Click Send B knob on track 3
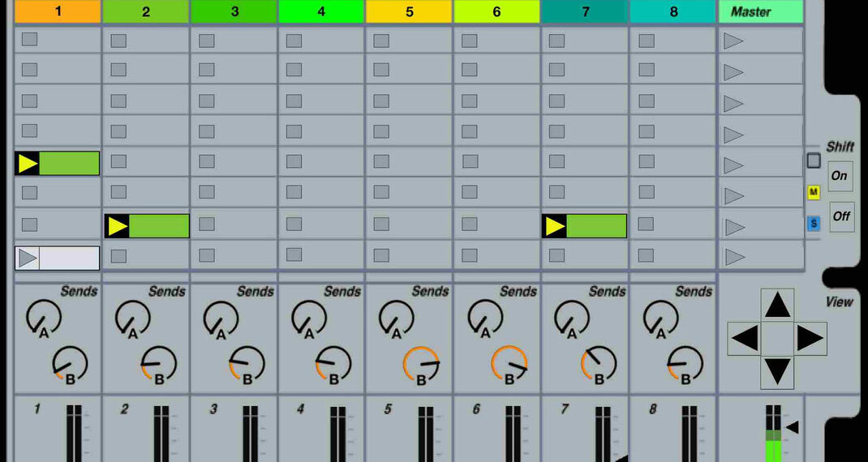 (247, 364)
